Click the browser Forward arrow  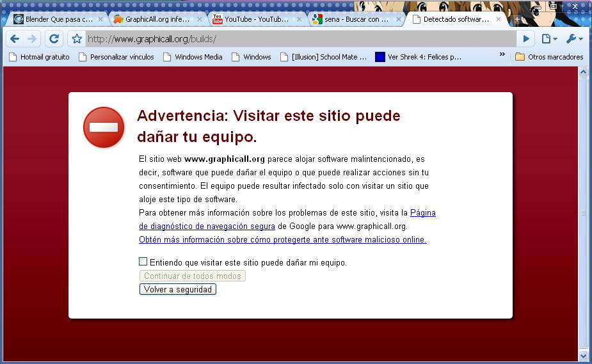pos(32,38)
